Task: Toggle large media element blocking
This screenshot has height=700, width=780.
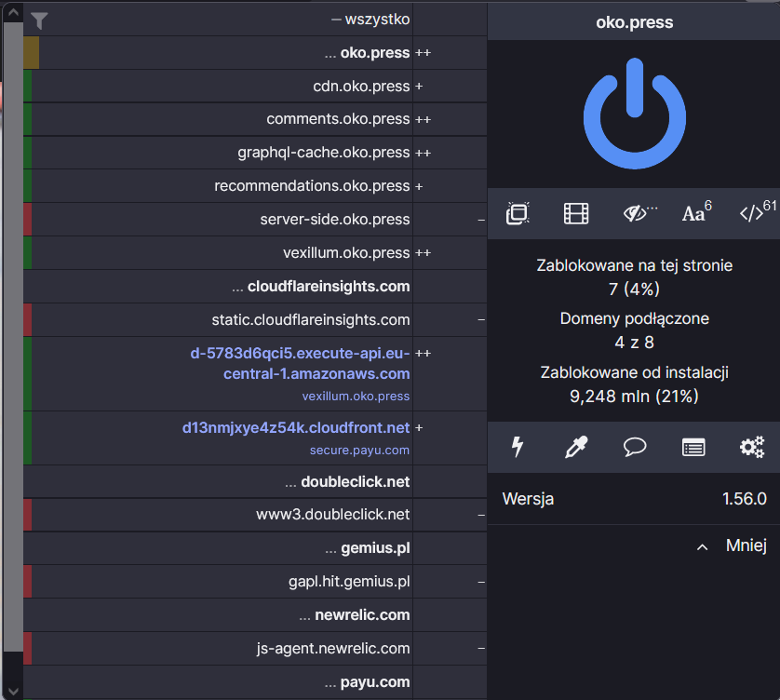Action: (x=576, y=213)
